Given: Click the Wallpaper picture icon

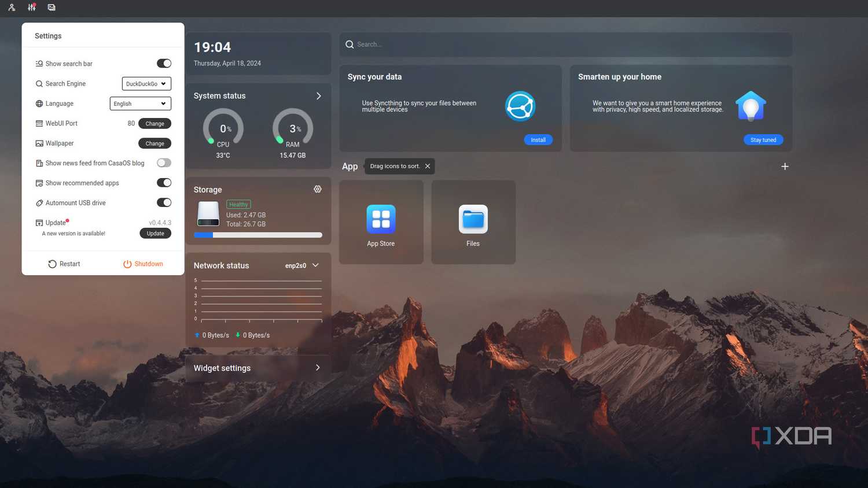Looking at the screenshot, I should click(x=39, y=143).
